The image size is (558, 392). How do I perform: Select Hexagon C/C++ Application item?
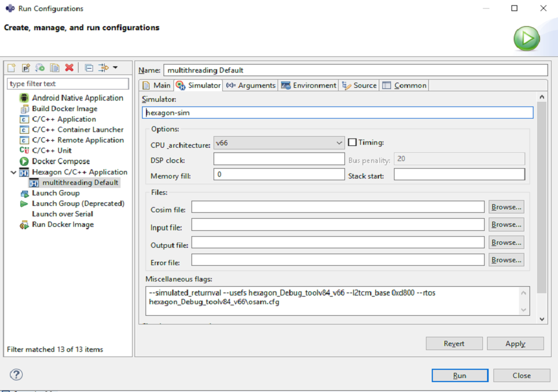click(x=79, y=172)
